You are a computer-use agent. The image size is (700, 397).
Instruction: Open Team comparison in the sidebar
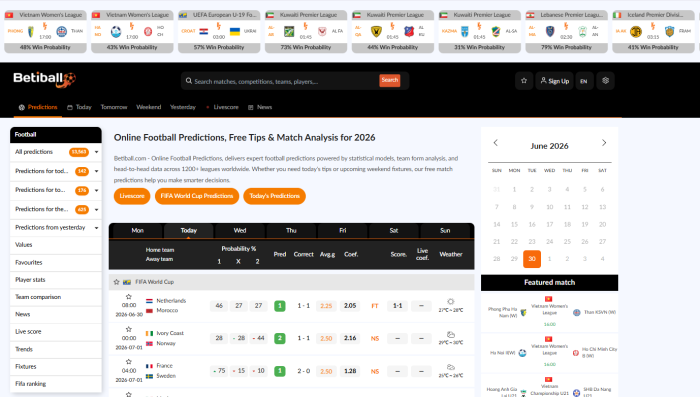point(56,297)
